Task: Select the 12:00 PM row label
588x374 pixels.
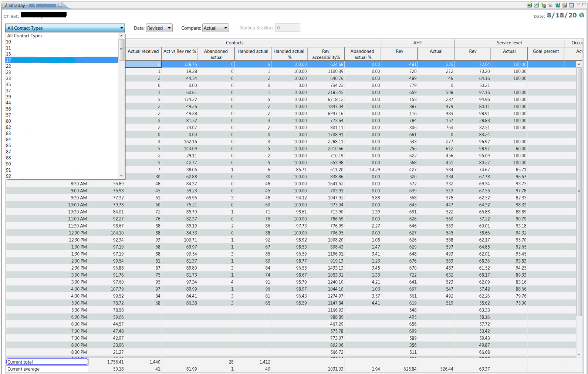Action: (78, 233)
